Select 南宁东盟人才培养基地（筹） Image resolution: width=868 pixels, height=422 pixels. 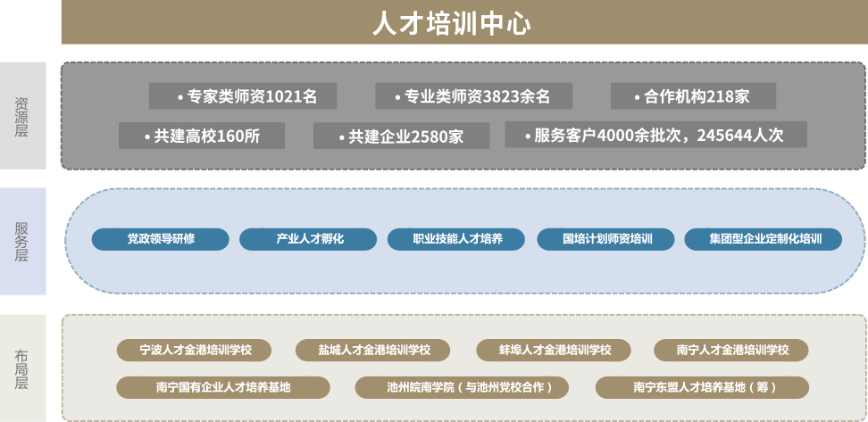[702, 387]
